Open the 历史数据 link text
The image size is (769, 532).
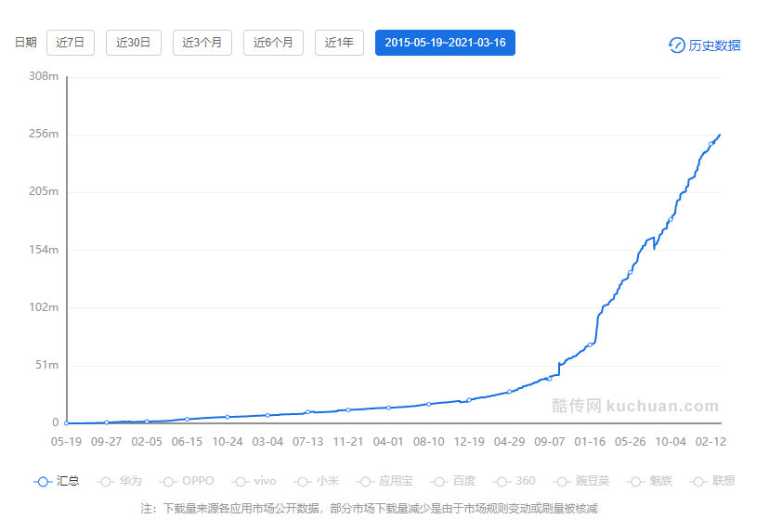coord(714,45)
